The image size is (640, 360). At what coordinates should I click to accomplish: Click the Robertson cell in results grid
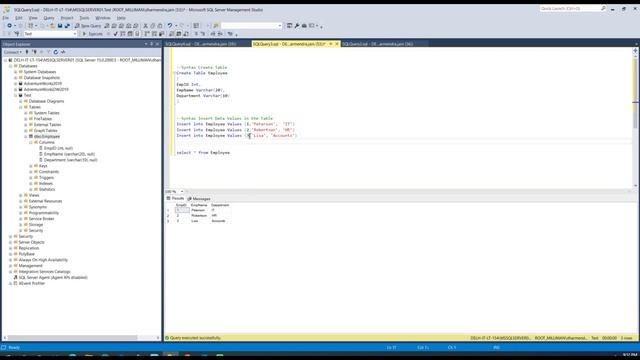tap(200, 216)
